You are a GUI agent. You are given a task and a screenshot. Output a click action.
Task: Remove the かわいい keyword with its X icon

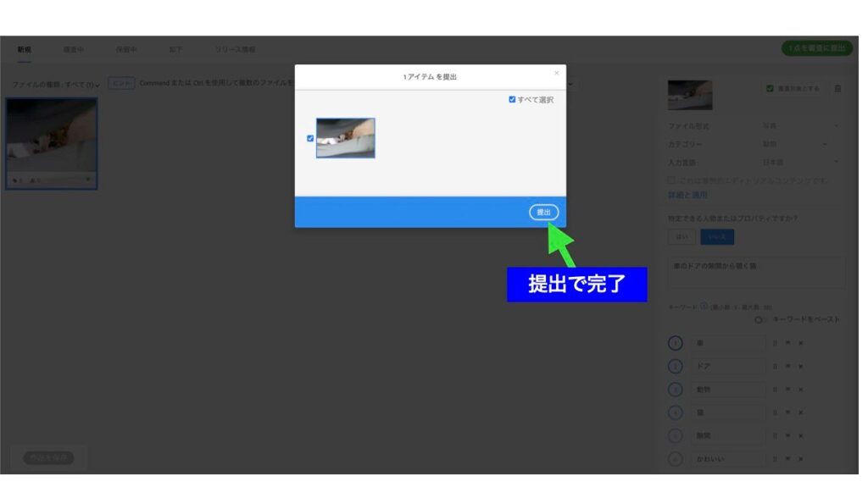[x=800, y=459]
